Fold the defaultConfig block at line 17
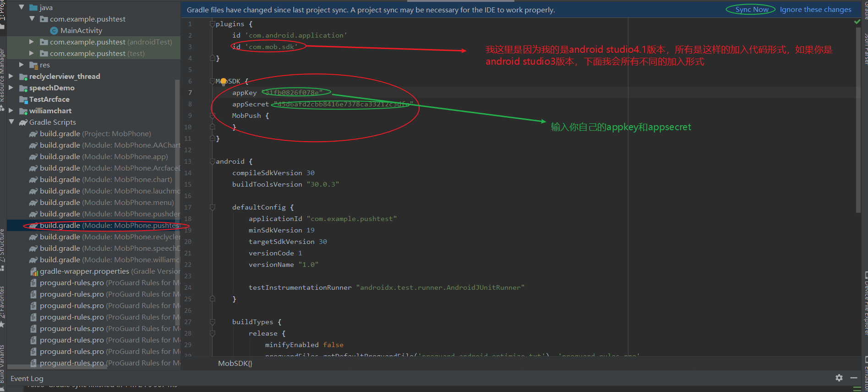 [x=212, y=207]
